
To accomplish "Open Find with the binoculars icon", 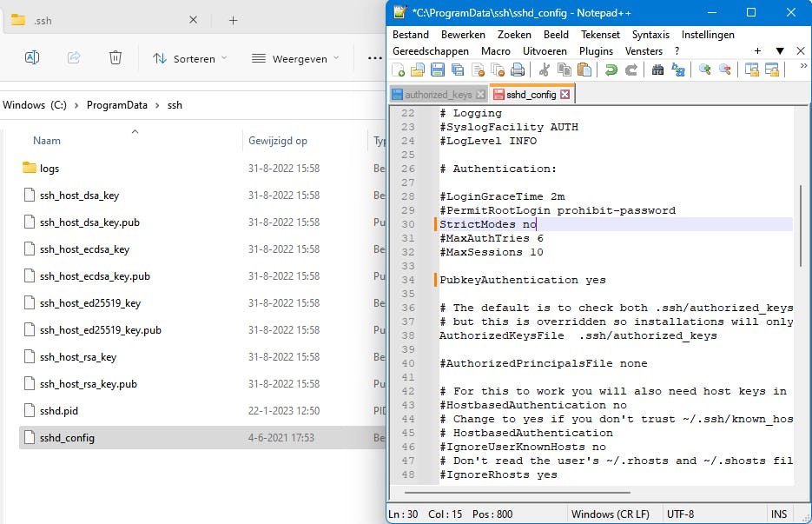I will tap(657, 70).
